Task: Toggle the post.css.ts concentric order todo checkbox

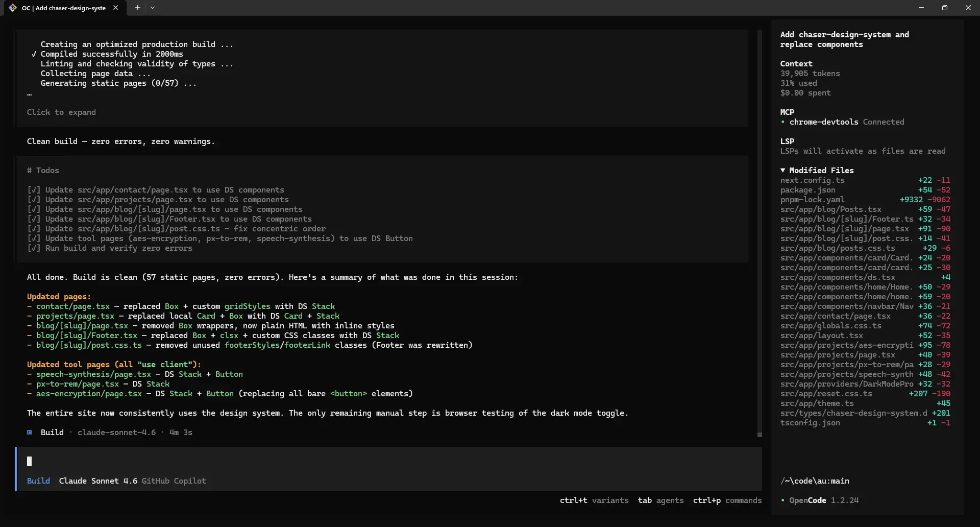Action: [x=34, y=229]
